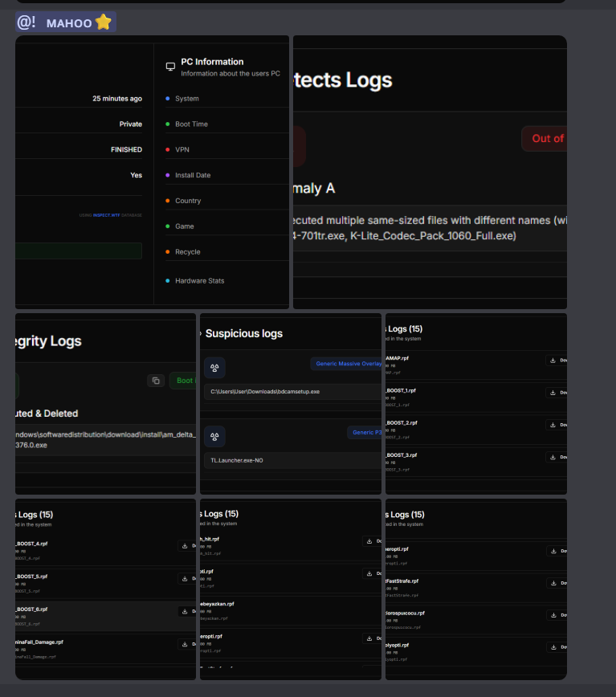Click the star emoji after MAHOO
Viewport: 616px width, 697px height.
pyautogui.click(x=103, y=22)
